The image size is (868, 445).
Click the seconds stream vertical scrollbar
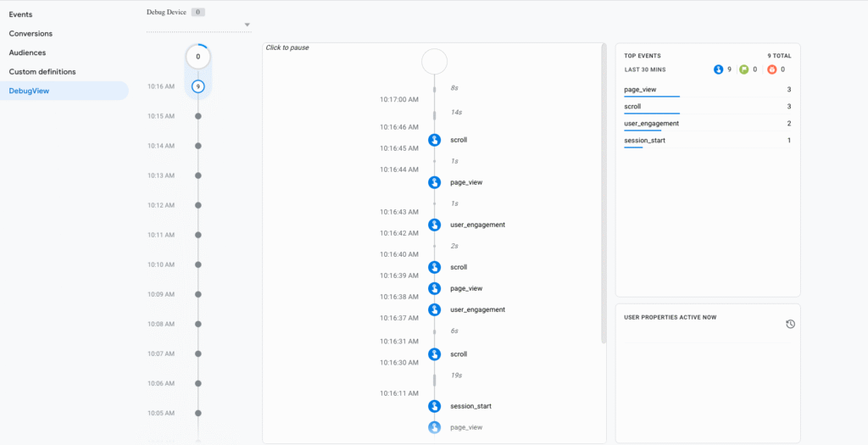point(604,195)
